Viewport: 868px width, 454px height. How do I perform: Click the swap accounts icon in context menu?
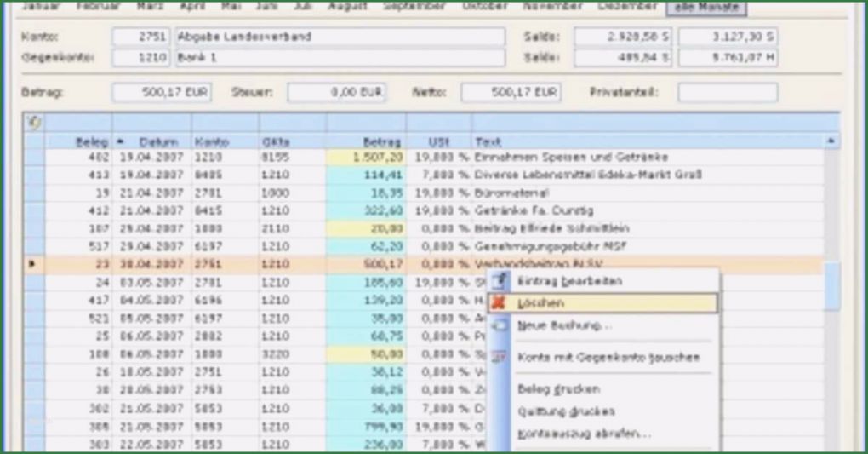coord(500,358)
